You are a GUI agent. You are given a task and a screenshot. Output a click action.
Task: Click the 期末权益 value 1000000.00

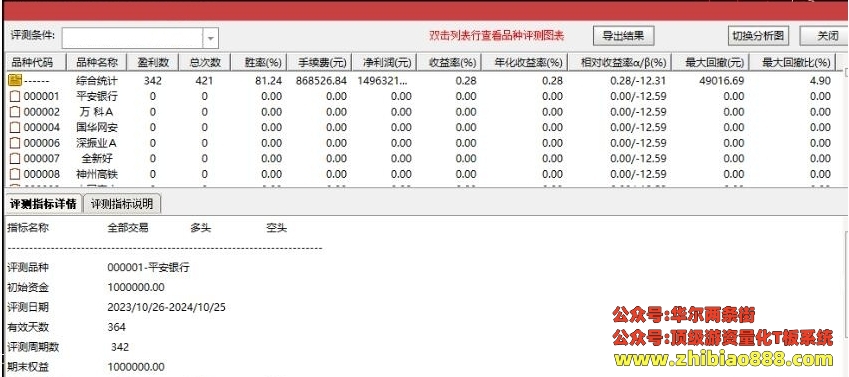pos(136,367)
